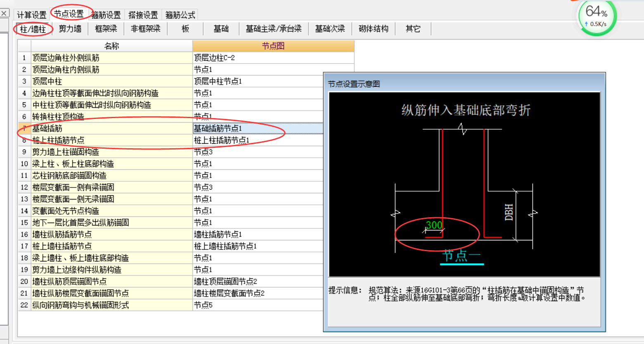Select row 桩上墙柱插筋节点 name cell
The height and width of the screenshot is (344, 644).
[111, 246]
